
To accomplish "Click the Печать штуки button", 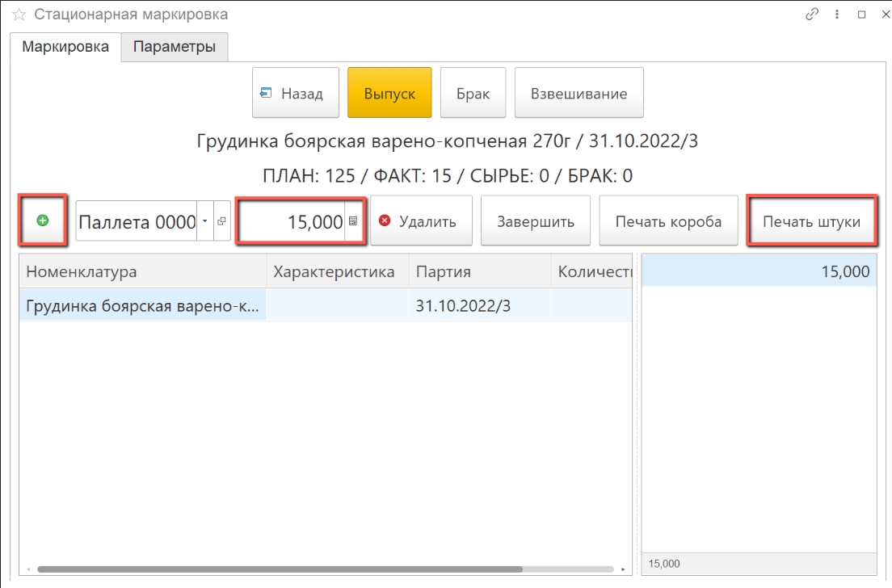I will 811,221.
